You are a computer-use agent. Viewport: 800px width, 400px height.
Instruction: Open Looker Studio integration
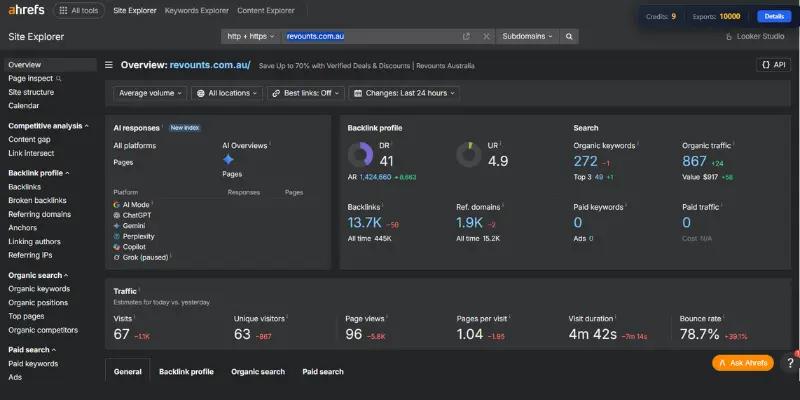tap(755, 36)
